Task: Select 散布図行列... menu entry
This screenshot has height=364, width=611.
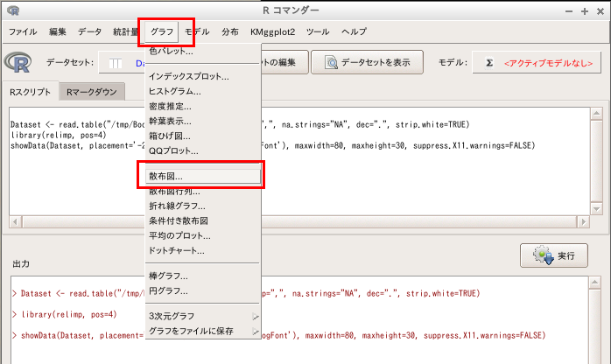Action: click(202, 191)
